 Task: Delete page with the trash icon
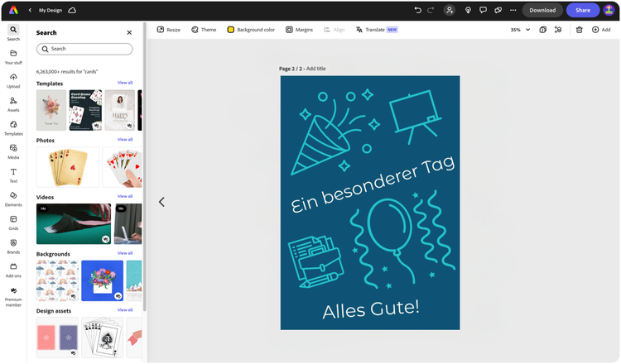[x=579, y=30]
